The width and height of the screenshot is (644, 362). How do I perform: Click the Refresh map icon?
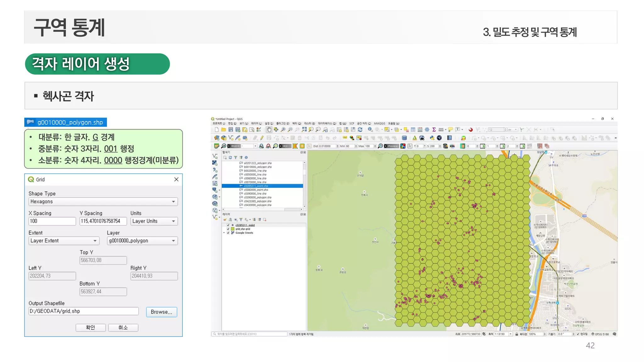tap(360, 129)
